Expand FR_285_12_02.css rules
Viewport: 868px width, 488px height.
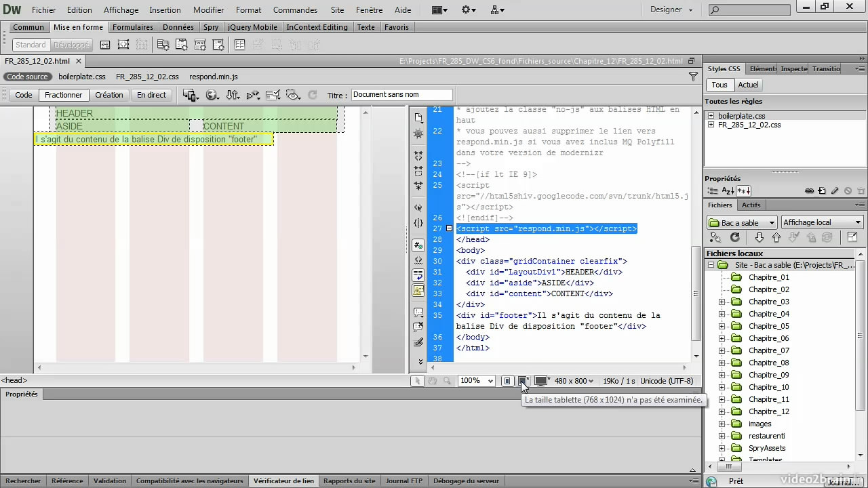(x=711, y=125)
